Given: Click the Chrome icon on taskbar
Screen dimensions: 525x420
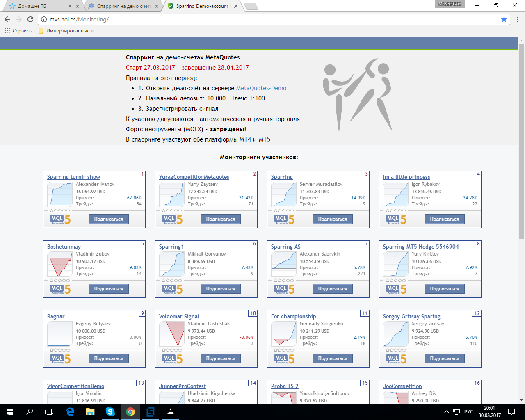Looking at the screenshot, I should pos(130,412).
